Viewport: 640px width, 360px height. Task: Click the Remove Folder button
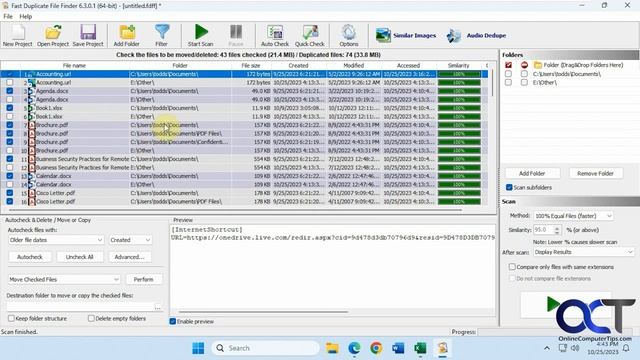point(596,173)
